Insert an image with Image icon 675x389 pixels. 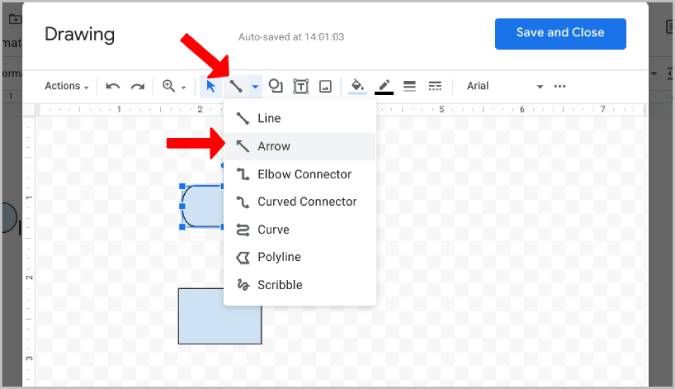pos(325,86)
